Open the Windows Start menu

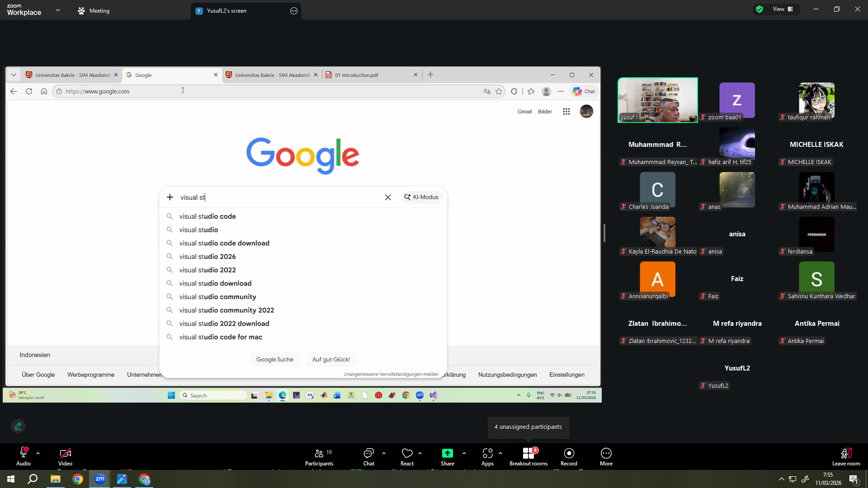[11, 479]
